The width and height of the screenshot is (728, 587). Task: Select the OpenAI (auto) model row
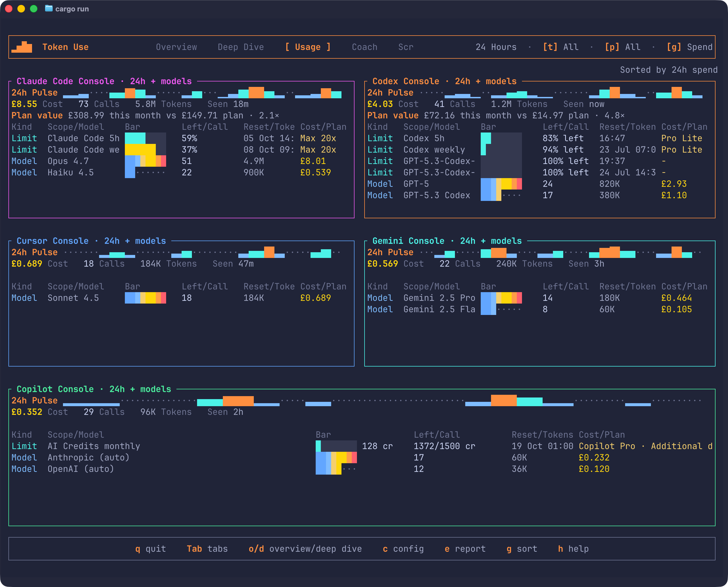tap(362, 469)
